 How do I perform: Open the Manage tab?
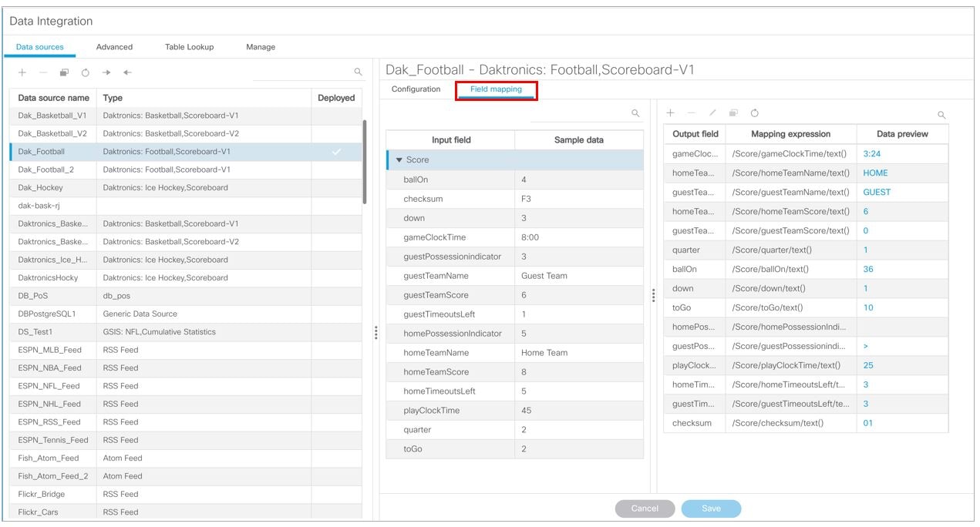pyautogui.click(x=260, y=47)
